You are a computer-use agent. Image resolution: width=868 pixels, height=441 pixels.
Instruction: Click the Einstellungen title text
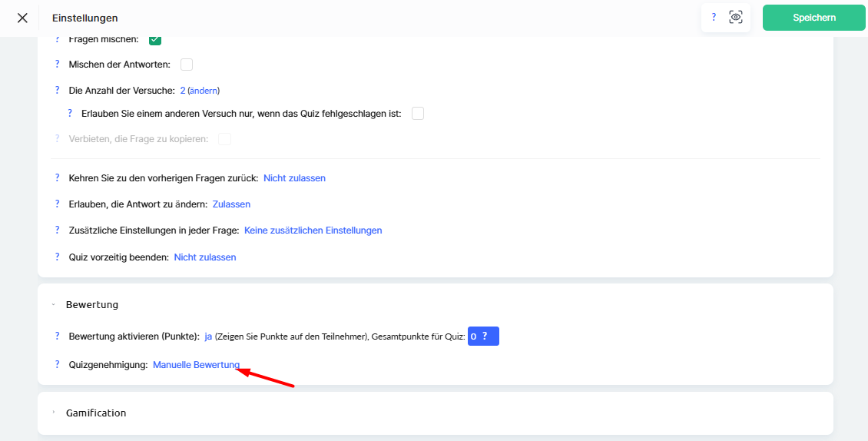[84, 18]
